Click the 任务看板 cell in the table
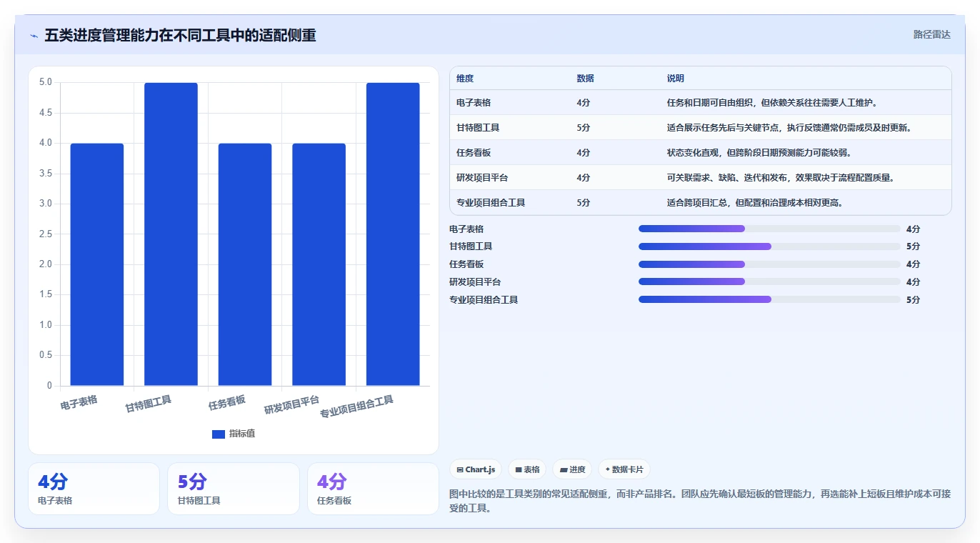The image size is (980, 543). tap(474, 152)
